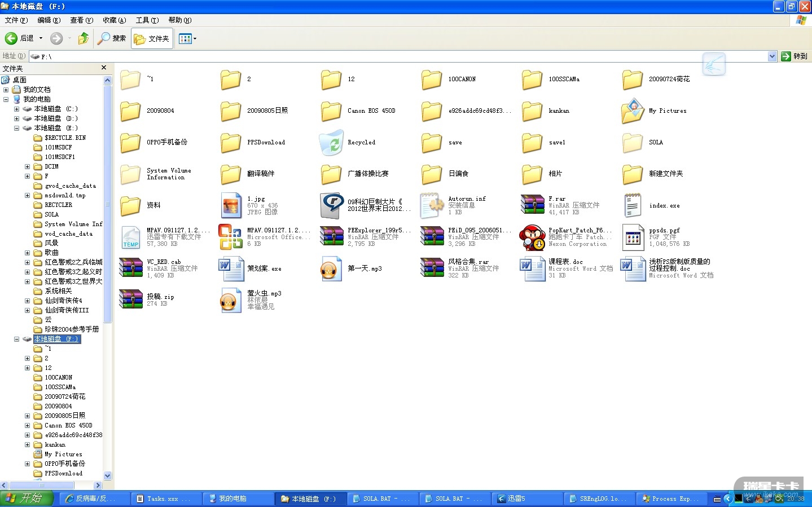Viewport: 812px width, 507px height.
Task: Select the VC_RED.cab archive icon
Action: (130, 268)
